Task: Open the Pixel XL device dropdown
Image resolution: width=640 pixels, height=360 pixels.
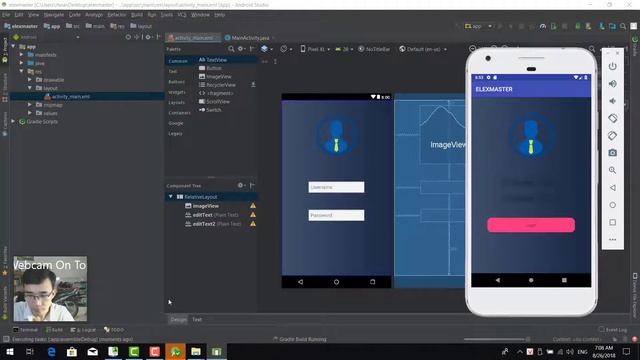Action: point(315,49)
